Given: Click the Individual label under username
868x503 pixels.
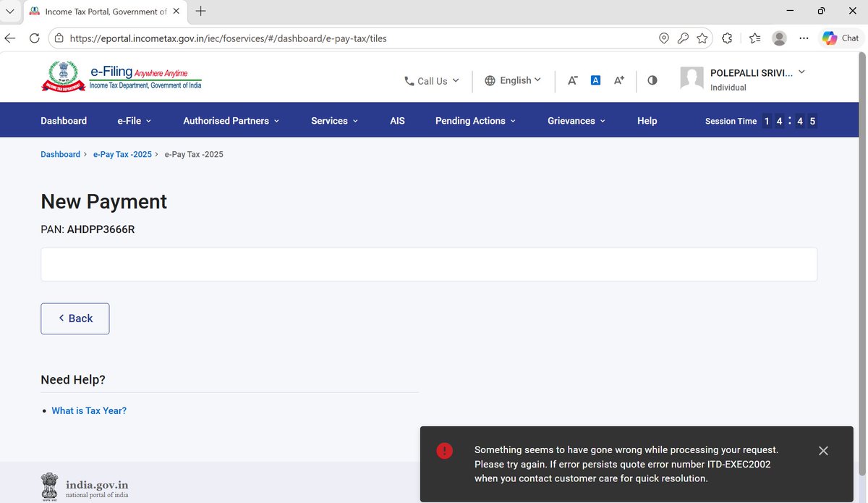Looking at the screenshot, I should coord(728,88).
